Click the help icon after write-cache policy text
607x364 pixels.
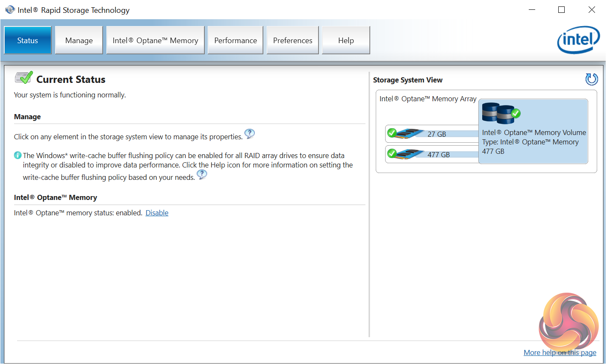point(202,174)
